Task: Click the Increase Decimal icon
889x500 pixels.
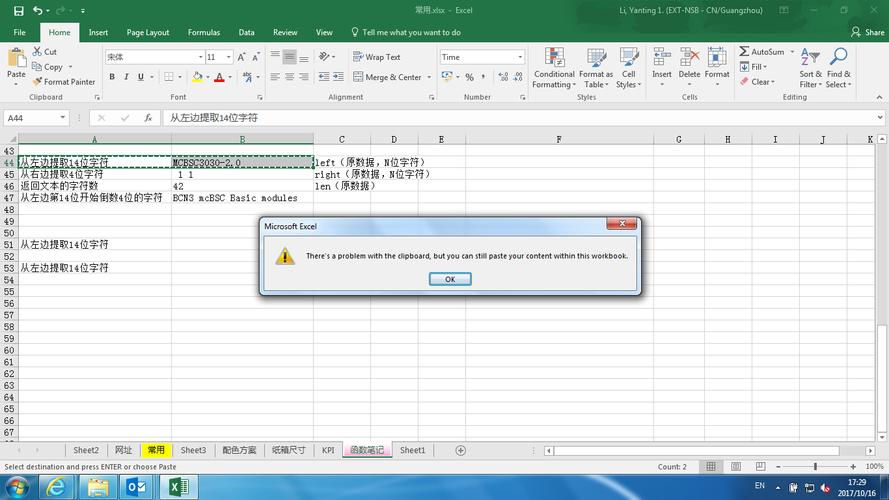Action: pyautogui.click(x=503, y=77)
